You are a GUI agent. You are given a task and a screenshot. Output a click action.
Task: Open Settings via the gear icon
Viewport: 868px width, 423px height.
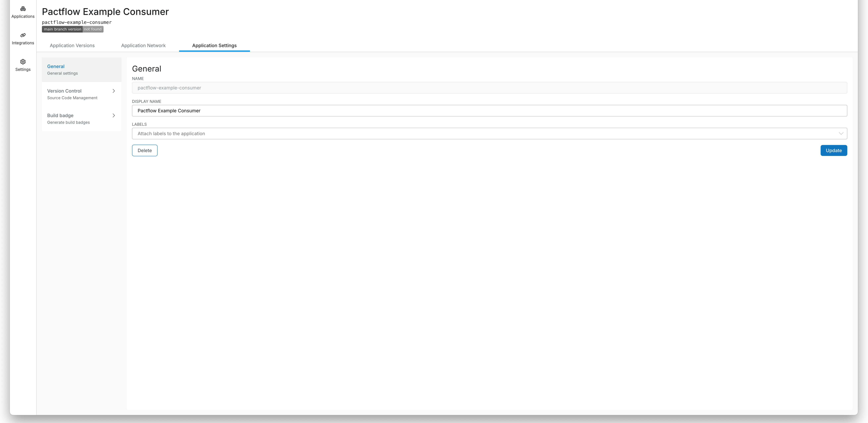point(23,65)
